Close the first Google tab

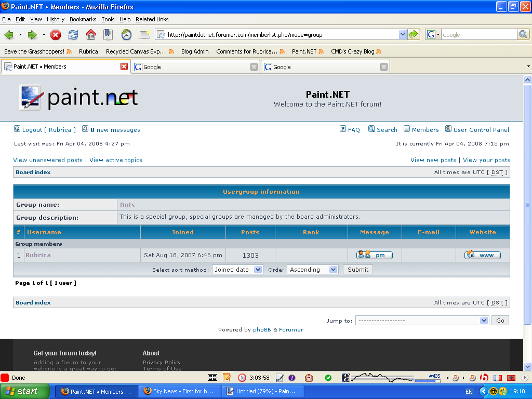tap(254, 67)
